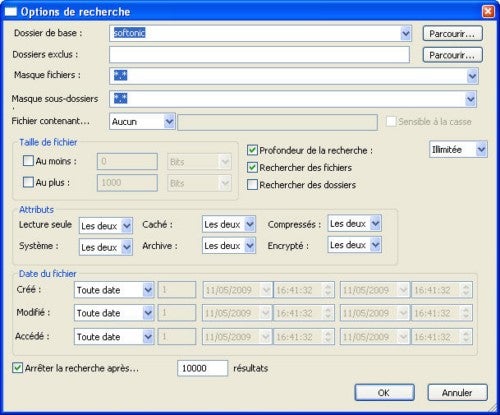Click the window icon in title bar
Viewport: 500px width, 415px height.
10,12
